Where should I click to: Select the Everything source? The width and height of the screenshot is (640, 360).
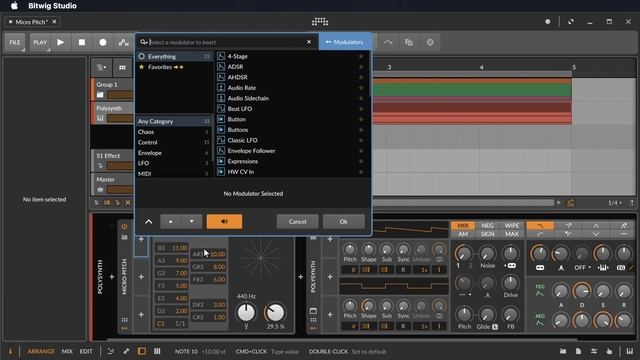coord(174,56)
